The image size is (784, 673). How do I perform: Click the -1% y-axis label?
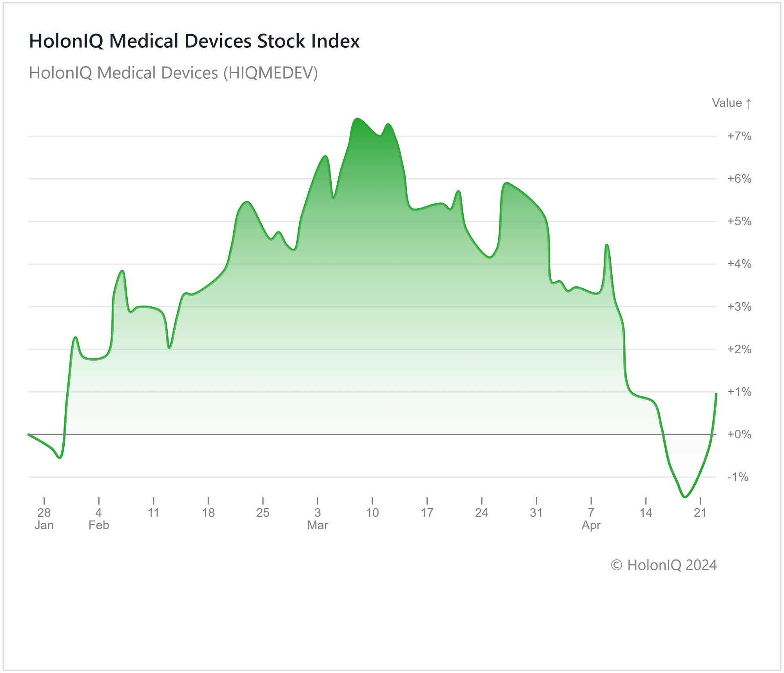[x=737, y=477]
